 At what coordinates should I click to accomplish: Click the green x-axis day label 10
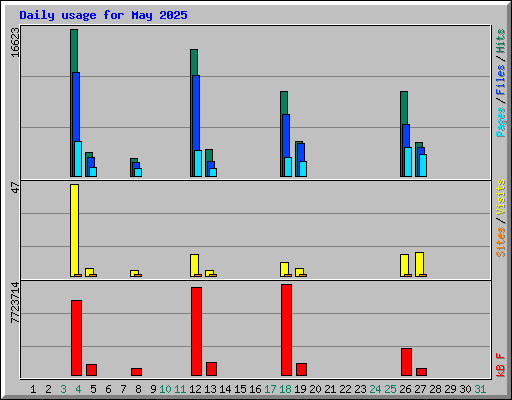tap(165, 389)
